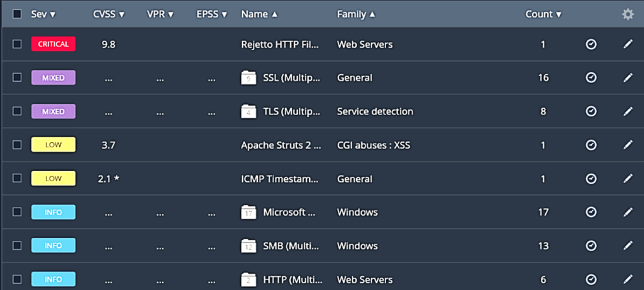Click the pencil icon on Apache Struts row
Viewport: 644px width, 290px height.
pyautogui.click(x=627, y=145)
